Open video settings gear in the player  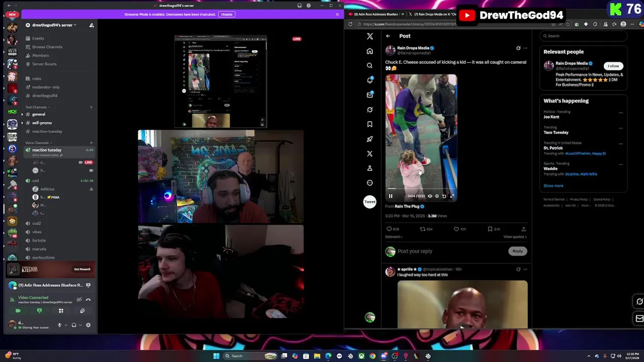point(437,196)
